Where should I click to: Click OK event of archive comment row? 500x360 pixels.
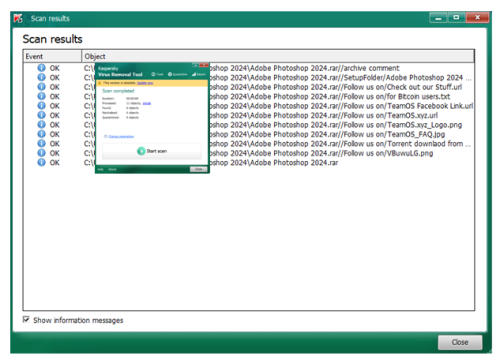[x=55, y=68]
